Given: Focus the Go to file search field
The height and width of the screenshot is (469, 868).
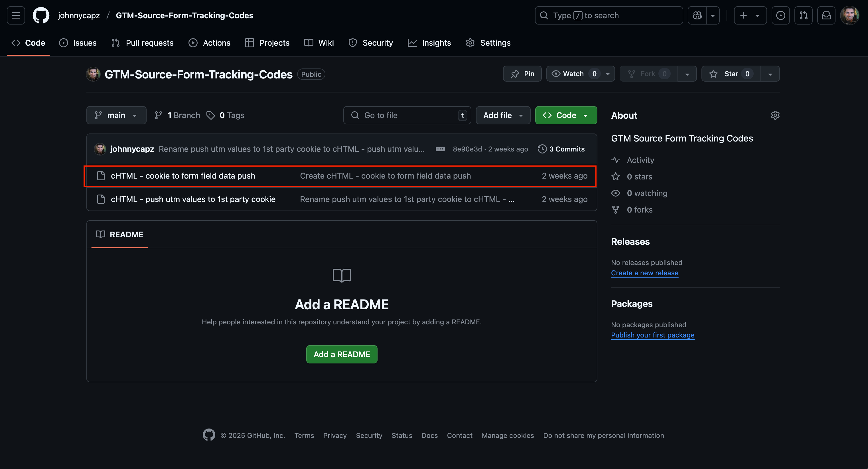Looking at the screenshot, I should point(407,115).
